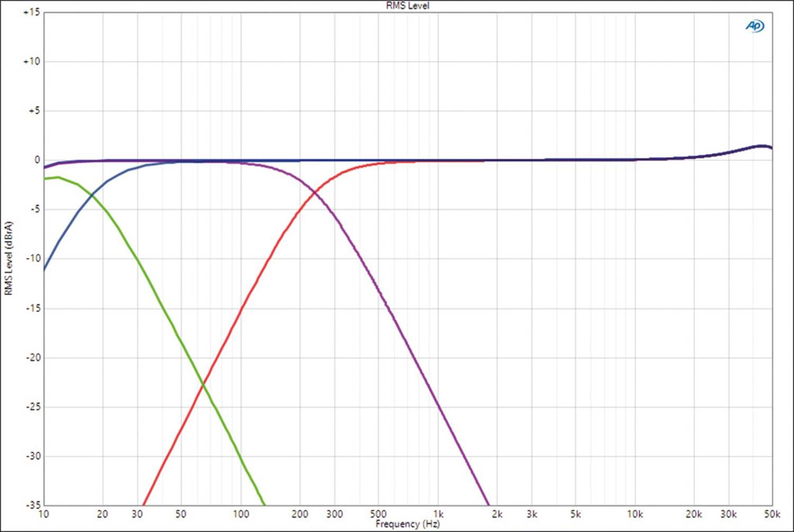Click the 2k frequency axis tick label

click(x=497, y=514)
